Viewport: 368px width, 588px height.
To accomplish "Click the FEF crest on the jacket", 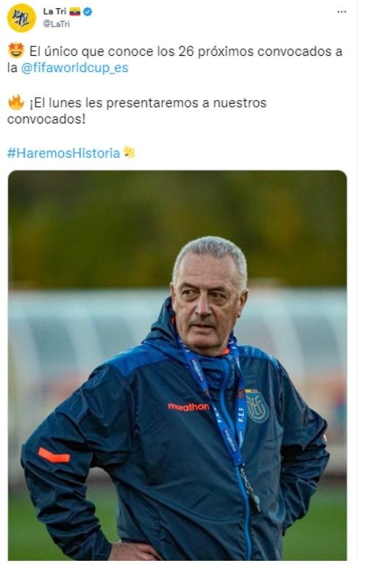I will (x=257, y=406).
